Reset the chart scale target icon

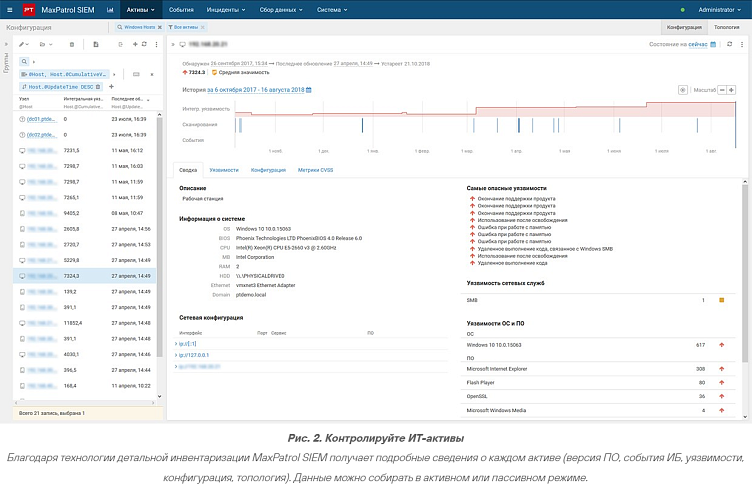click(x=682, y=90)
